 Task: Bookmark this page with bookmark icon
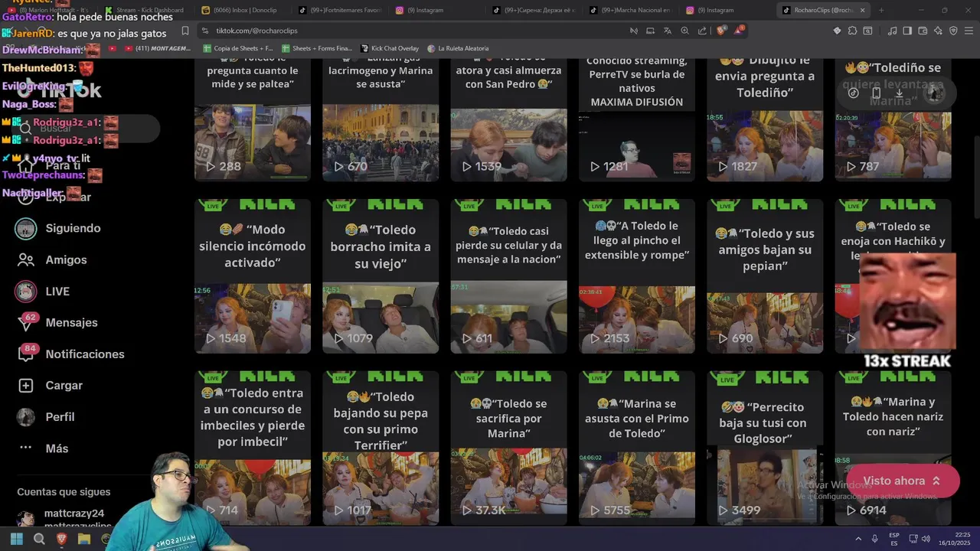(x=185, y=31)
